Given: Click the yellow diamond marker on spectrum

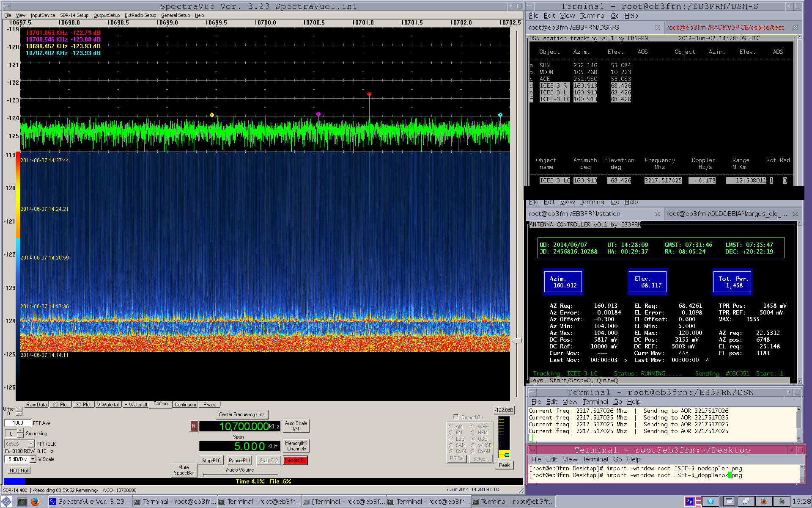Looking at the screenshot, I should pyautogui.click(x=212, y=115).
